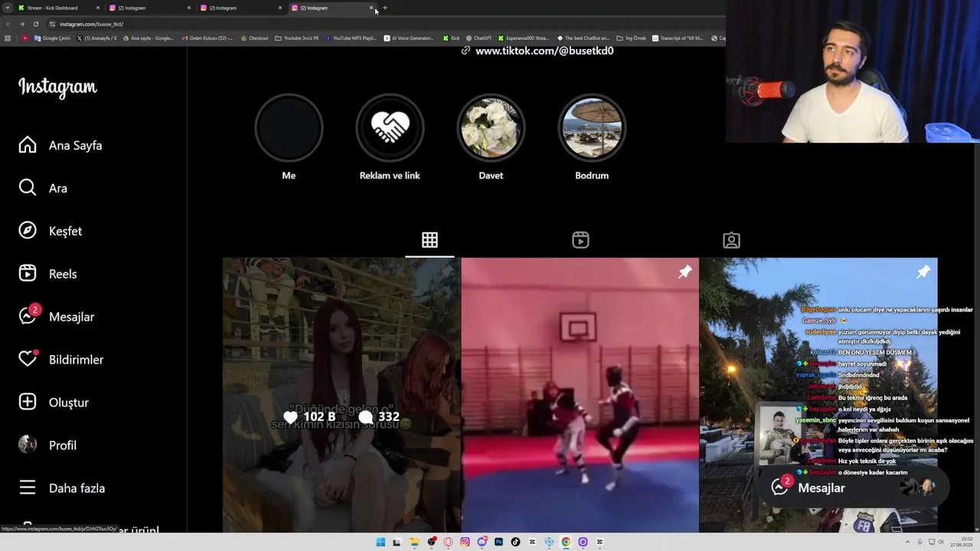Open the Anasayfa / X bookmark
Viewport: 980px width, 551px height.
click(97, 38)
